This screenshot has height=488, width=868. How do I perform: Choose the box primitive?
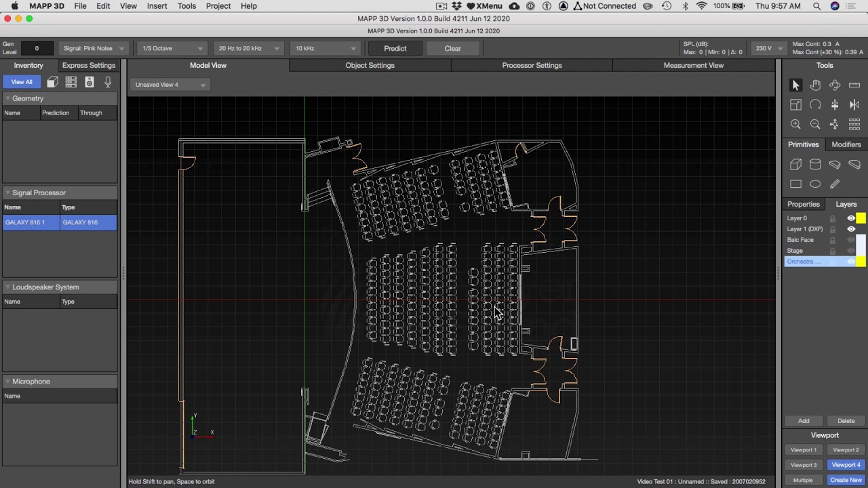(x=795, y=164)
